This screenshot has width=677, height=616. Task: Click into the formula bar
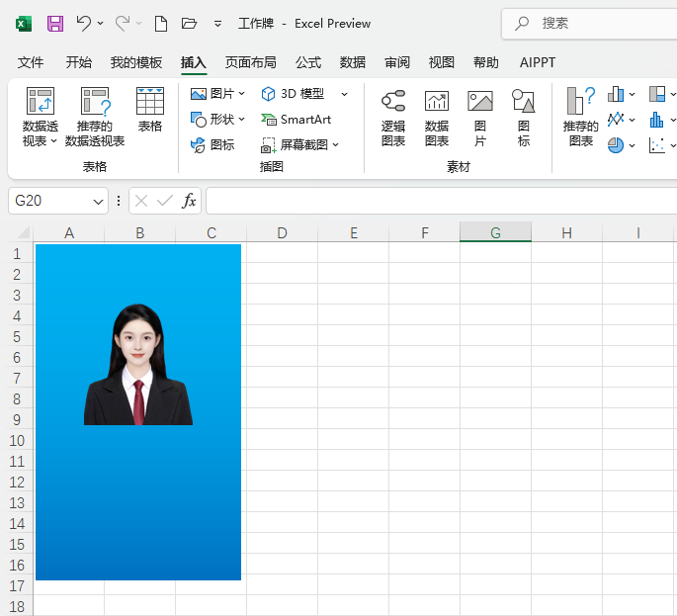[x=441, y=201]
